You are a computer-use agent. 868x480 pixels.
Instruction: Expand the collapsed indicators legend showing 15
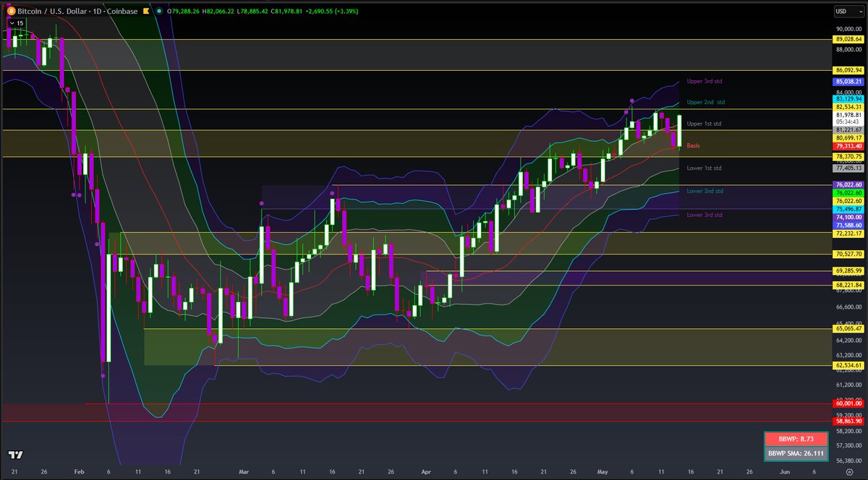coord(17,23)
